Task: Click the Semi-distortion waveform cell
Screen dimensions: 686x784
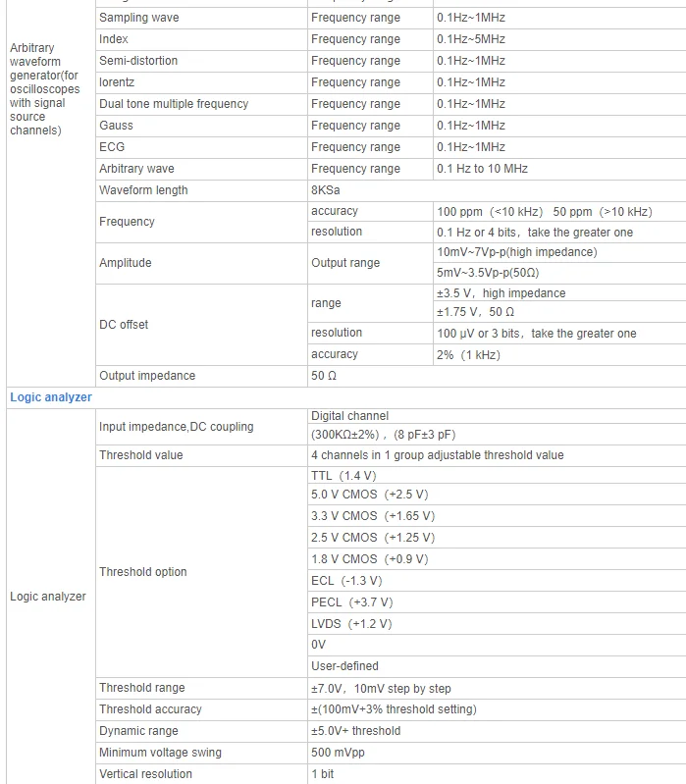Action: point(138,61)
